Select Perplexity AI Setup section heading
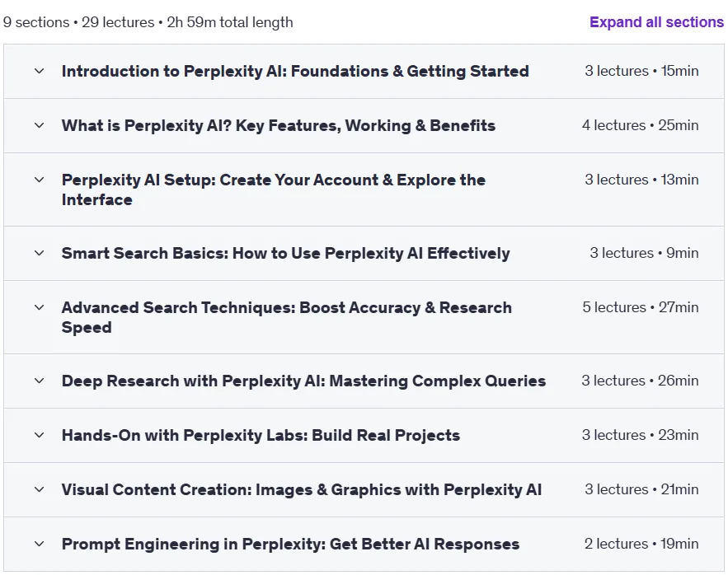 tap(274, 189)
